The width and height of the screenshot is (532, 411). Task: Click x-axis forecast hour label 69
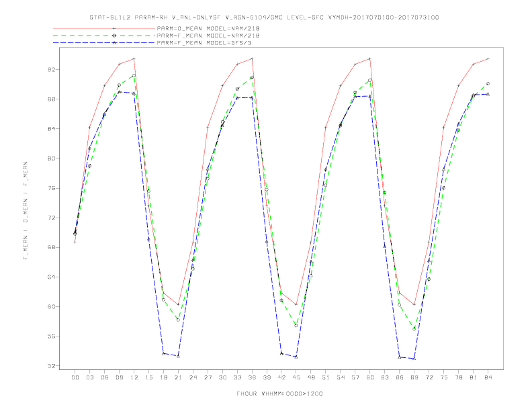tap(414, 377)
